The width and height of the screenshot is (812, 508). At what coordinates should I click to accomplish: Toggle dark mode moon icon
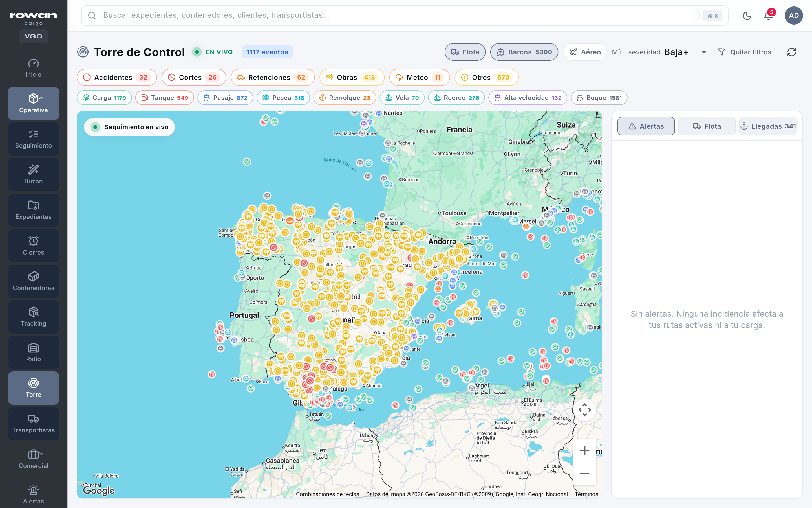[747, 16]
